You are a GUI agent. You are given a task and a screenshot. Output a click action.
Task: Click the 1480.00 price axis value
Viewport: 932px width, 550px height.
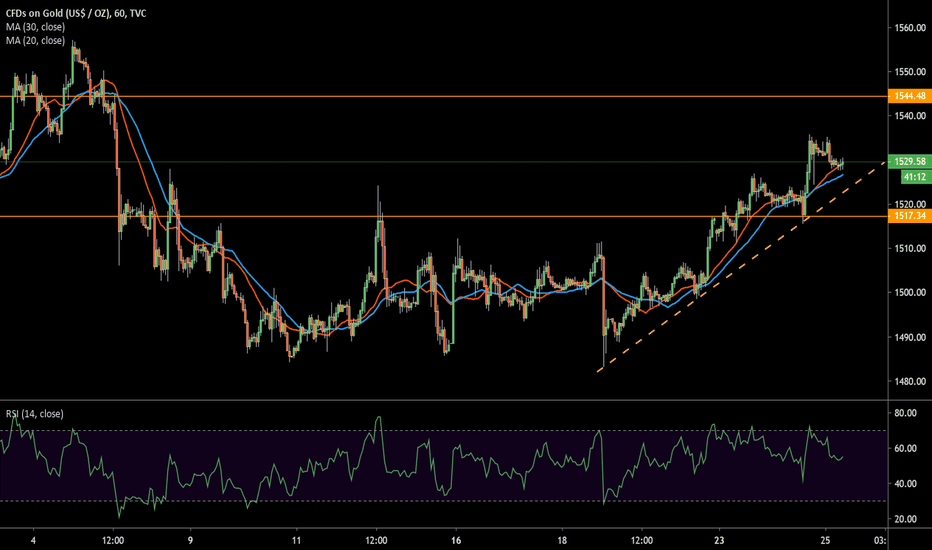[910, 381]
